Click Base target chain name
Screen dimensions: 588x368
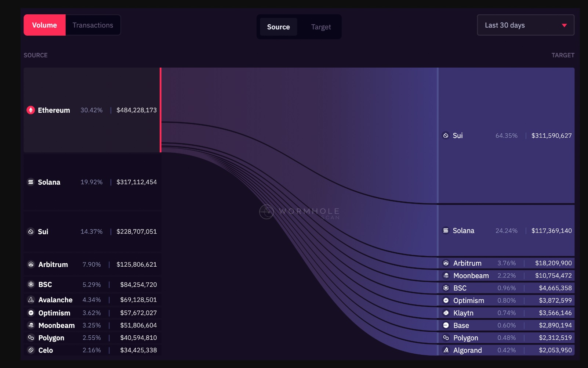[x=461, y=325]
